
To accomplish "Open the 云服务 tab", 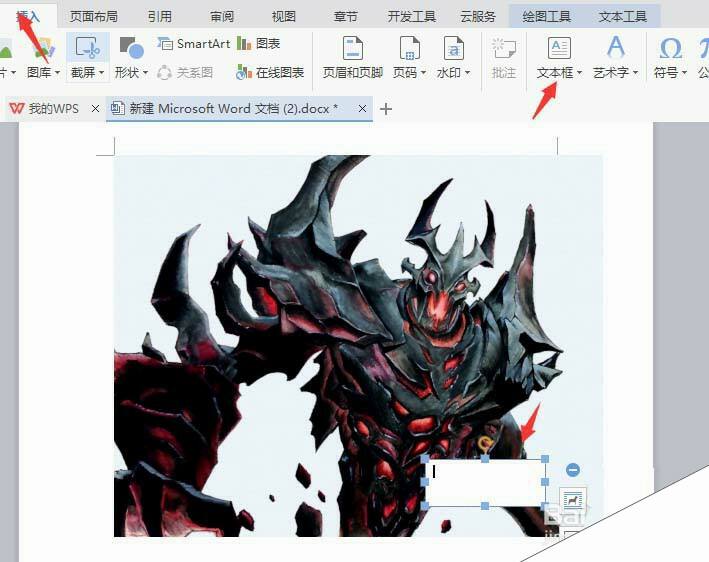I will [478, 17].
